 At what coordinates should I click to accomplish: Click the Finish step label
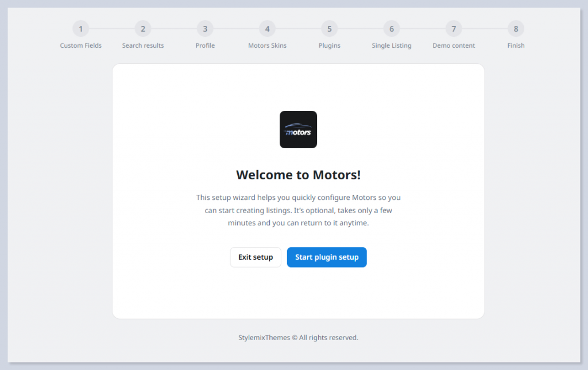(x=516, y=45)
